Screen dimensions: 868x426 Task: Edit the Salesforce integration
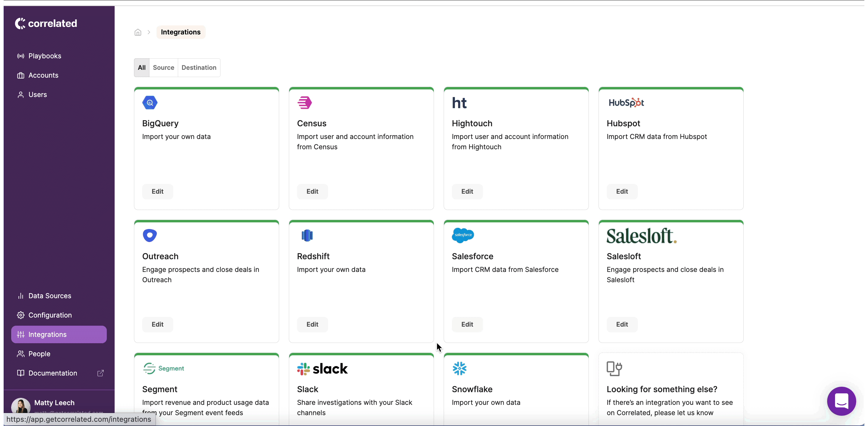[x=467, y=324]
